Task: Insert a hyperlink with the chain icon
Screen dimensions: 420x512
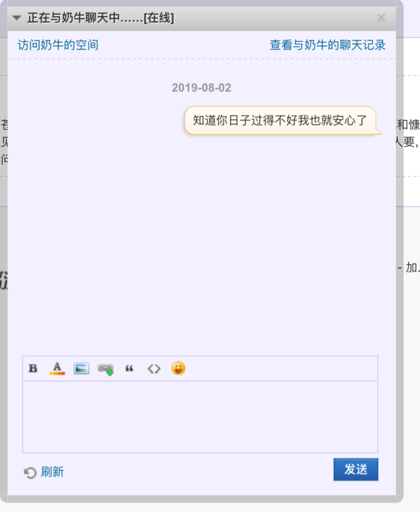Action: 106,369
